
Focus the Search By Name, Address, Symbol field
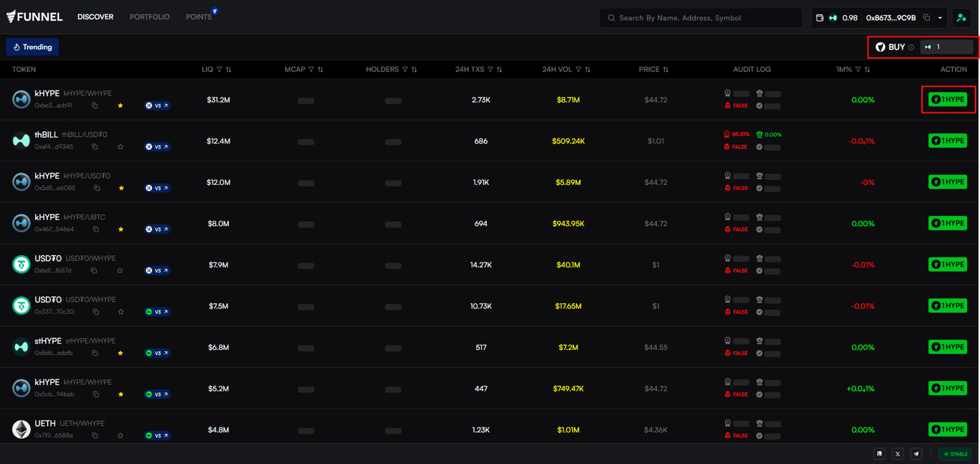[701, 18]
